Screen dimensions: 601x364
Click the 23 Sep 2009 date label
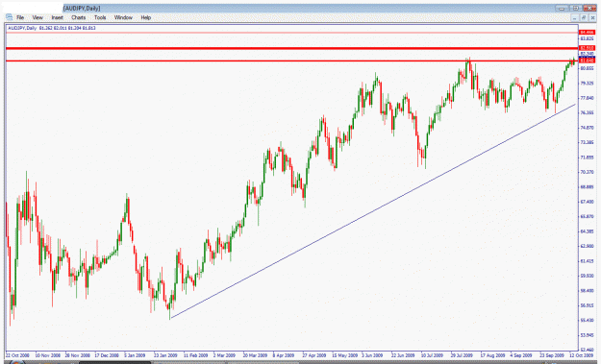click(552, 355)
